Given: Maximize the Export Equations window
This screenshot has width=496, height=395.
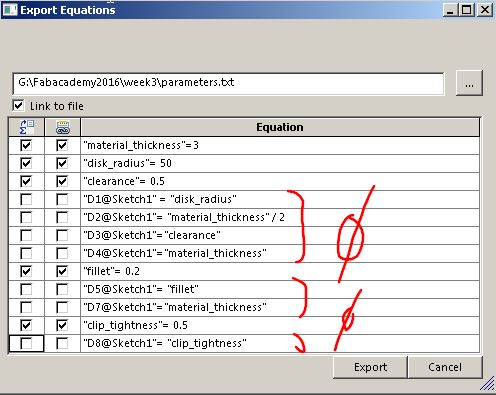Looking at the screenshot, I should [x=467, y=10].
